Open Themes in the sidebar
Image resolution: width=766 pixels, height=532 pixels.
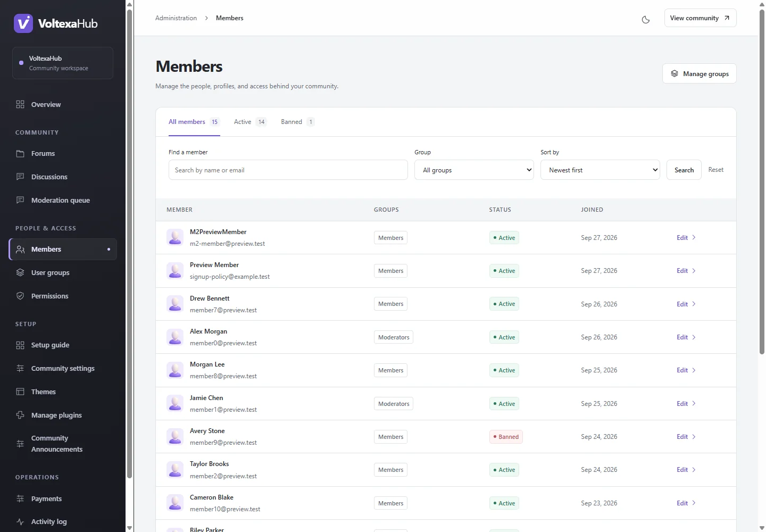point(63,392)
